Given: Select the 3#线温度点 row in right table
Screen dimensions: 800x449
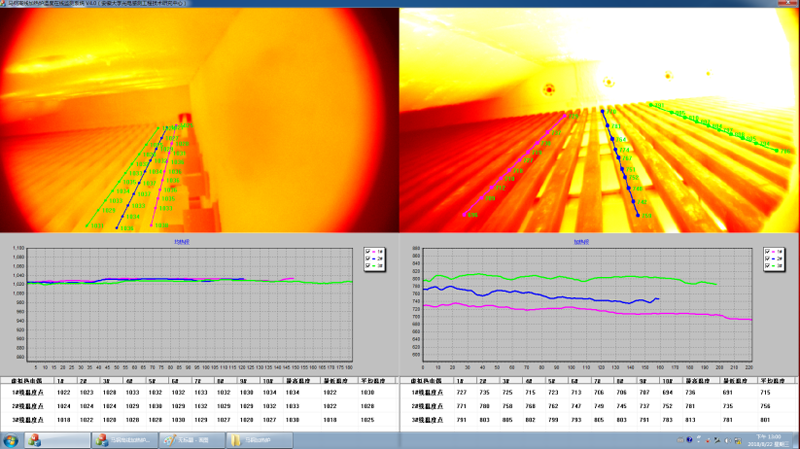Looking at the screenshot, I should (425, 417).
